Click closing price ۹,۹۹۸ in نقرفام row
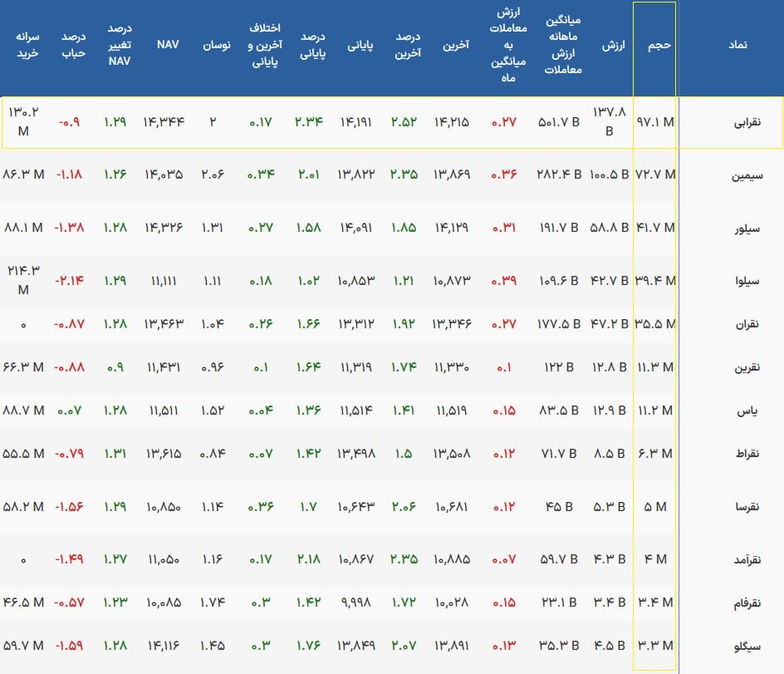The image size is (784, 674). coord(356,603)
